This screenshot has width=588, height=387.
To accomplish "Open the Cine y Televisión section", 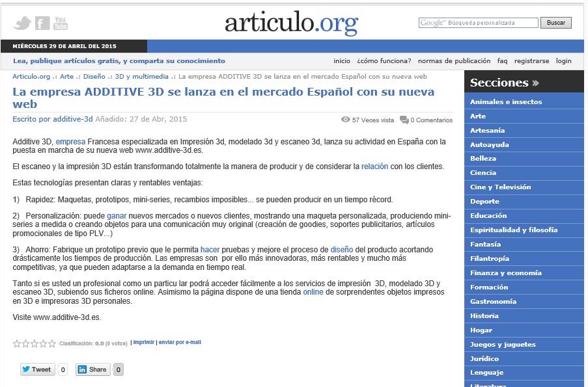I will coord(524,187).
